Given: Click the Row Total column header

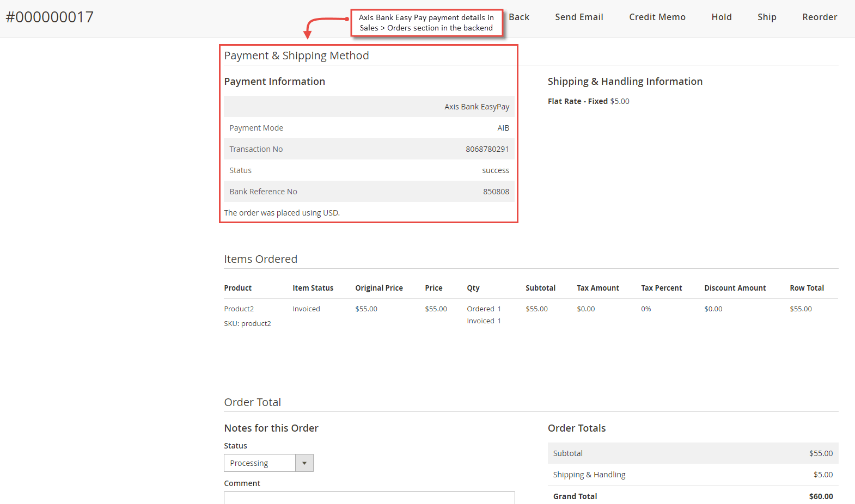Looking at the screenshot, I should point(807,288).
